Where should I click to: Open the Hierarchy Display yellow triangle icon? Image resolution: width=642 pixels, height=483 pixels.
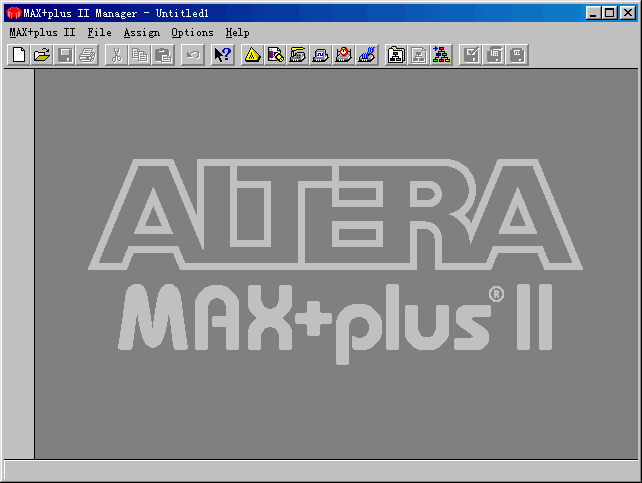pyautogui.click(x=253, y=55)
